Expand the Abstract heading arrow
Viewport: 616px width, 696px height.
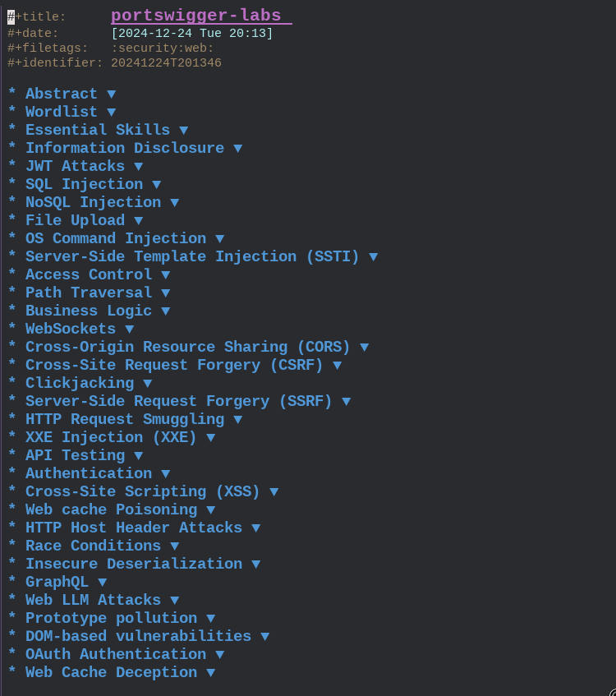pyautogui.click(x=112, y=94)
